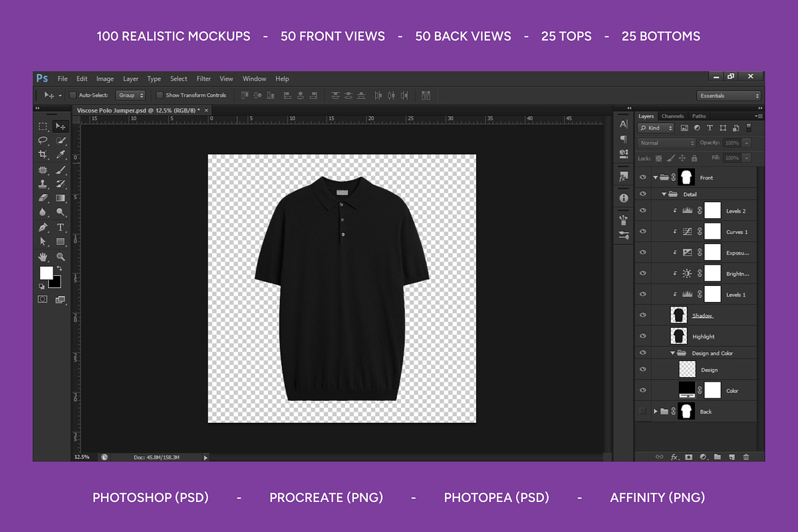
Task: Select the Path Selection tool
Action: coord(43,242)
